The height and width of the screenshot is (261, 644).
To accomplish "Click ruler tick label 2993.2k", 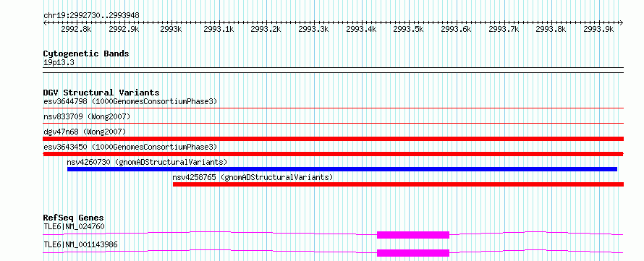I will tap(266, 30).
